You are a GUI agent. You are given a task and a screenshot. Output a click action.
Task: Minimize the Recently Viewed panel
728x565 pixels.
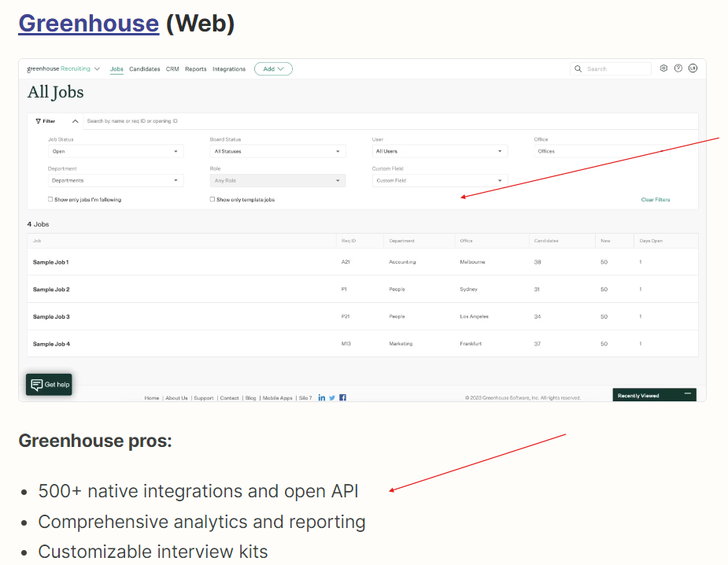[688, 393]
